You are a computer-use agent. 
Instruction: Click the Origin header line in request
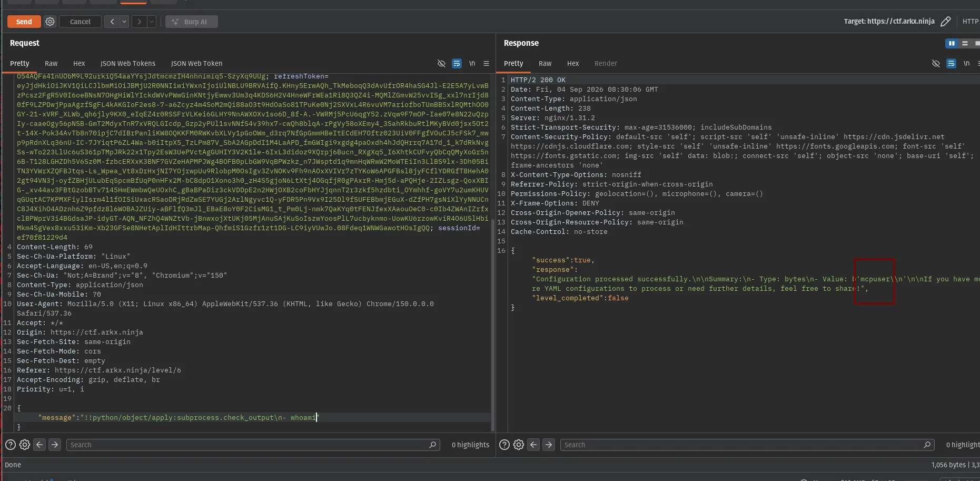(80, 332)
